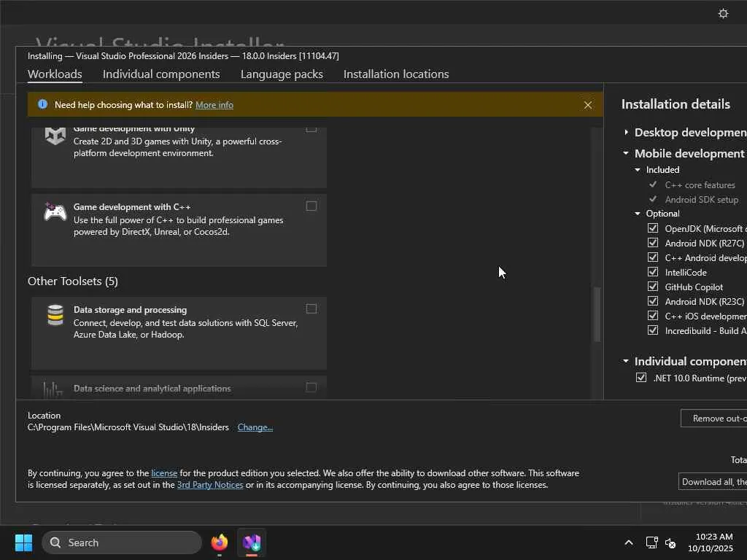Uncheck Android NDK (R27C)
Viewport: 747px width, 560px height.
click(653, 243)
